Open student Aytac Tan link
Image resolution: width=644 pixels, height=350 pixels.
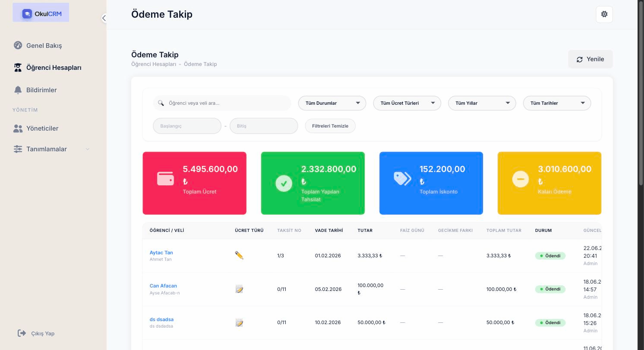[161, 253]
